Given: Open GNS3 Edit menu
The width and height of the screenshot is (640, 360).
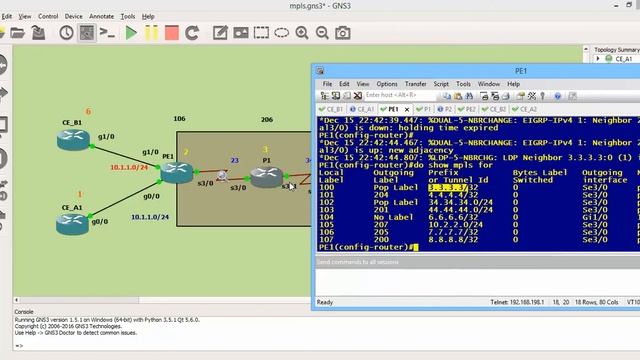Looking at the screenshot, I should (x=7, y=17).
